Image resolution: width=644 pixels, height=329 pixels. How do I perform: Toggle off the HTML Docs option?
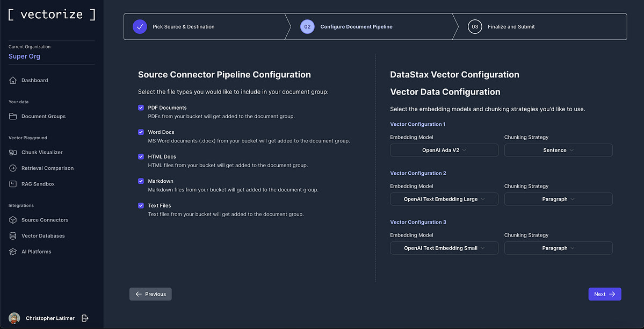tap(140, 156)
